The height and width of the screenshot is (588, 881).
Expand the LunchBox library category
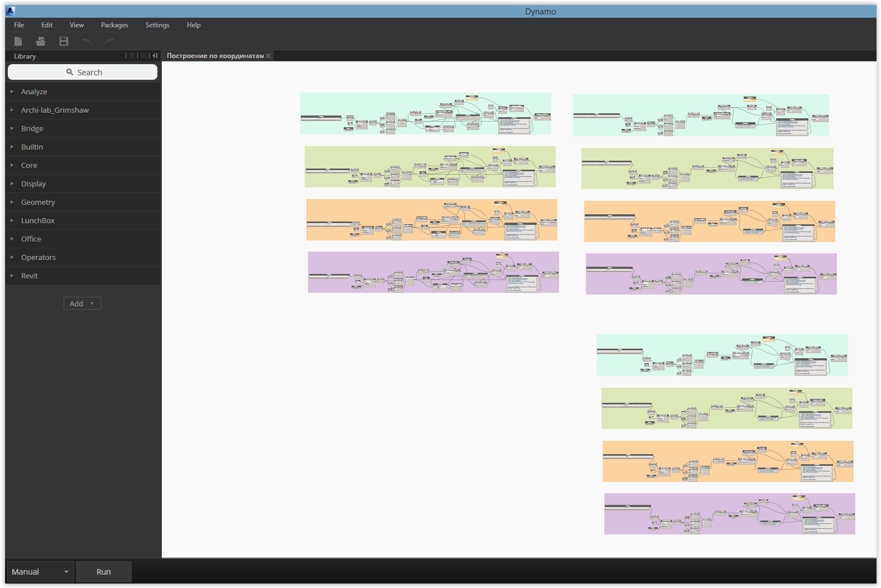click(x=38, y=220)
